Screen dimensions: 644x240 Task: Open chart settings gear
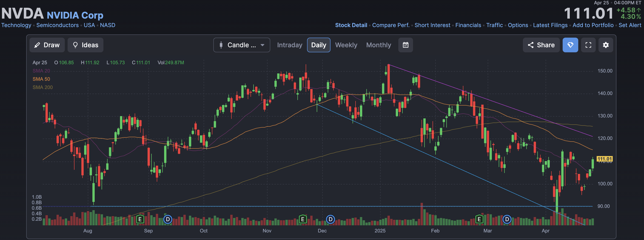point(605,45)
